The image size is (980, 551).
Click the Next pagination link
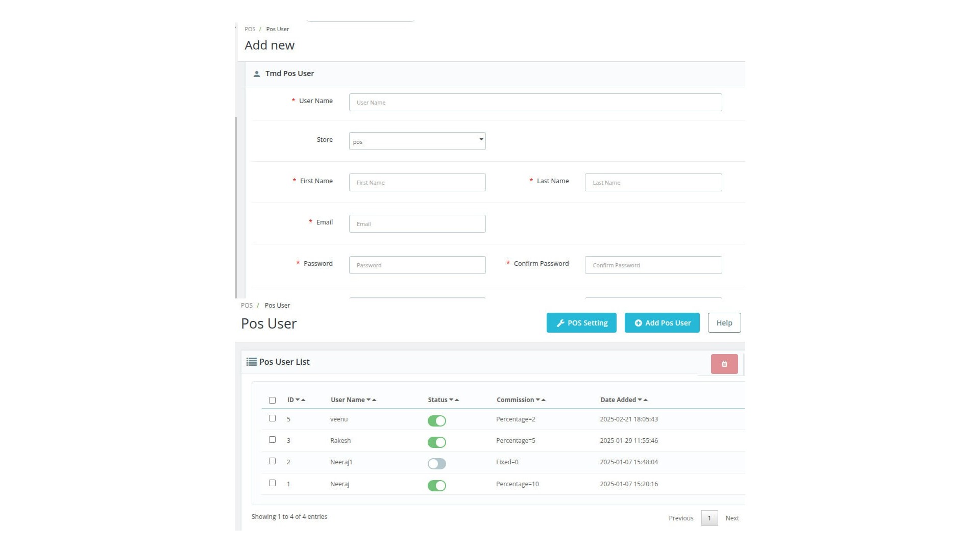(732, 518)
